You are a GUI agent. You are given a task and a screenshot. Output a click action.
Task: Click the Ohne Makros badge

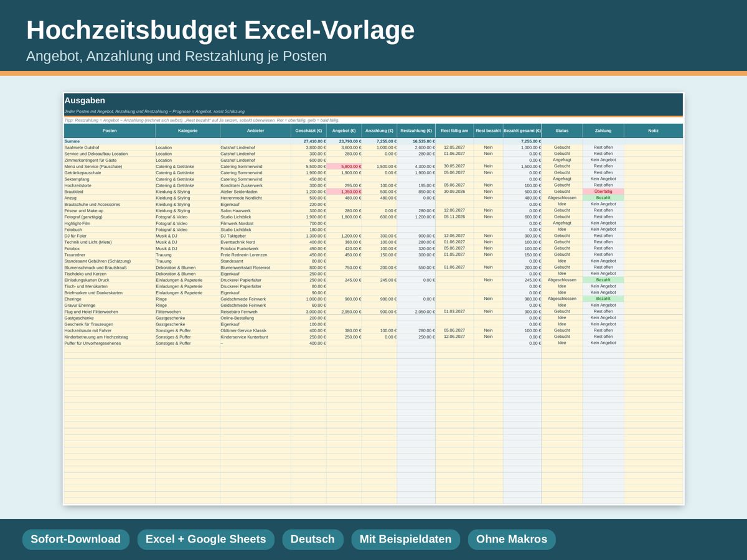click(512, 539)
